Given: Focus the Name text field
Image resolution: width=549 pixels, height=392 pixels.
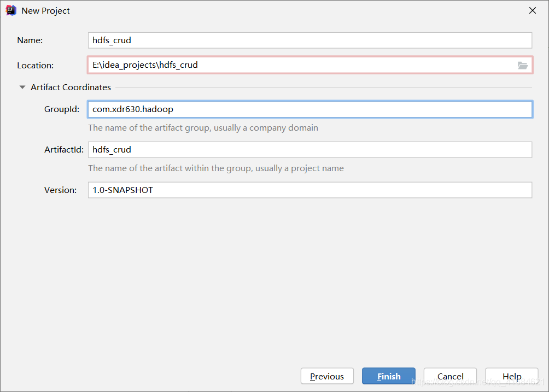Looking at the screenshot, I should click(x=309, y=40).
